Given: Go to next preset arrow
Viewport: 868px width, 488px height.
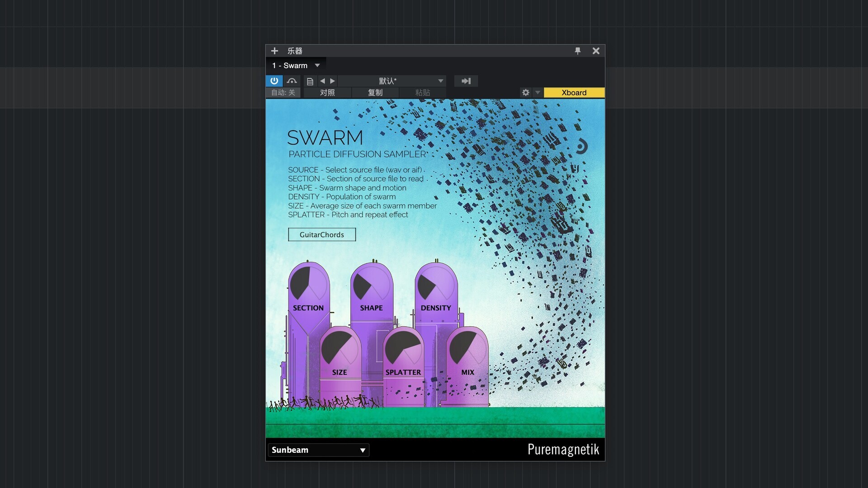Looking at the screenshot, I should point(332,81).
